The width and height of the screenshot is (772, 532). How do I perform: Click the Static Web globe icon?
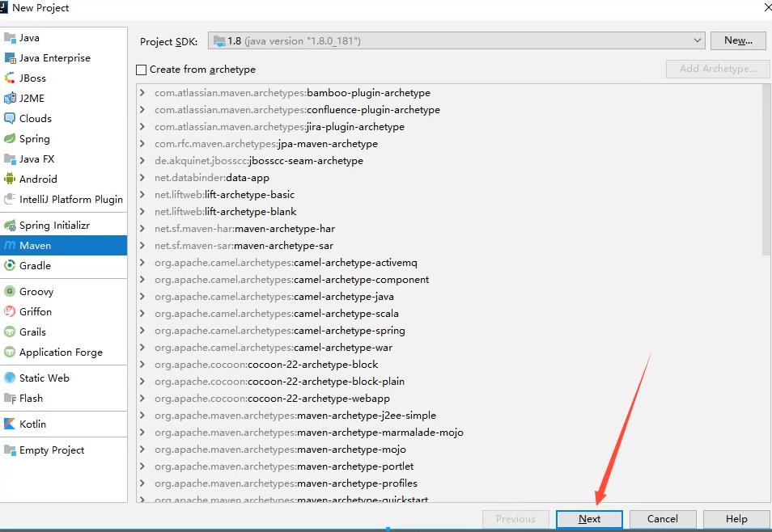click(10, 378)
